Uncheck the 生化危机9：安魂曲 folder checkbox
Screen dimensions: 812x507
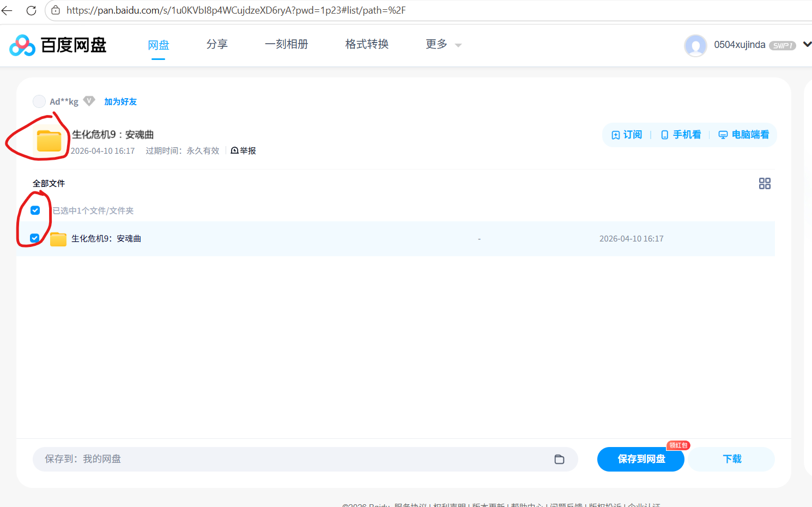[35, 238]
